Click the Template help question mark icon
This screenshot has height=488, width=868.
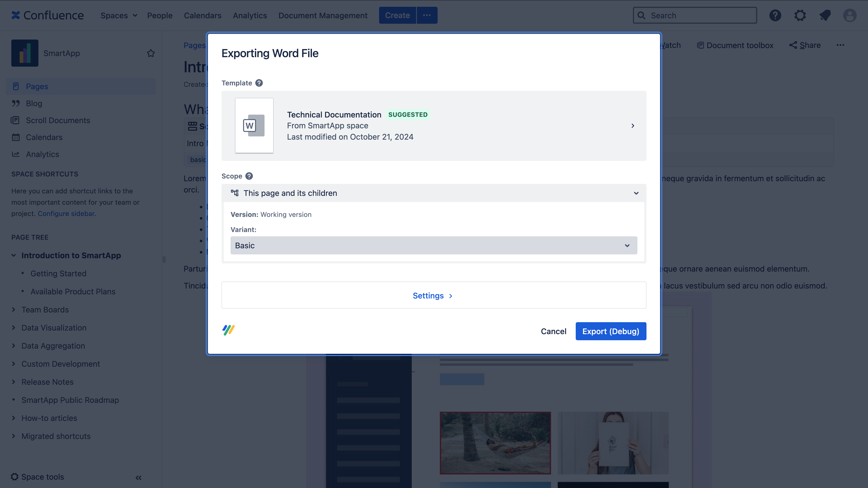pos(259,83)
